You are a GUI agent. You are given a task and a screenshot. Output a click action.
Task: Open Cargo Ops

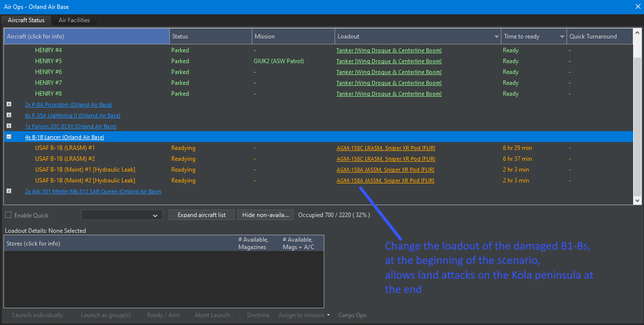click(x=352, y=315)
